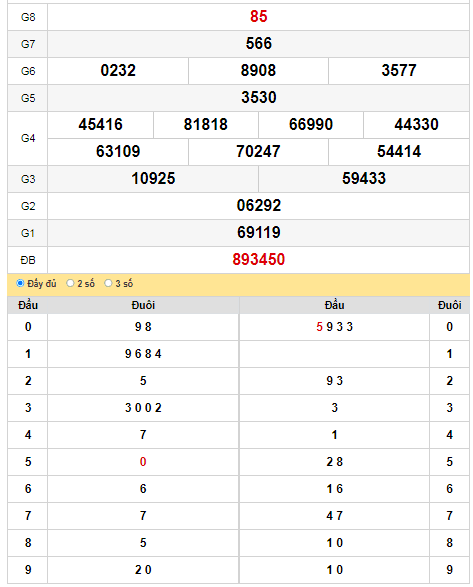This screenshot has width=473, height=587.
Task: Select G4 number 45416
Action: 100,124
